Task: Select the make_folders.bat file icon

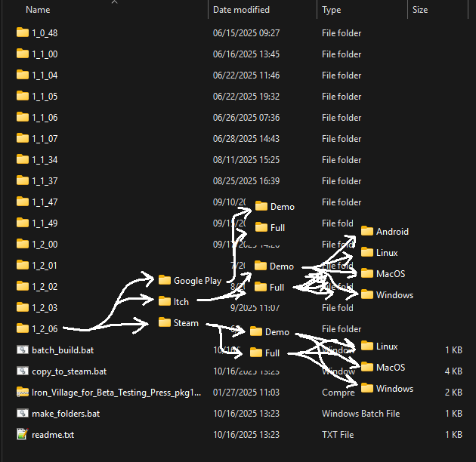Action: click(23, 413)
